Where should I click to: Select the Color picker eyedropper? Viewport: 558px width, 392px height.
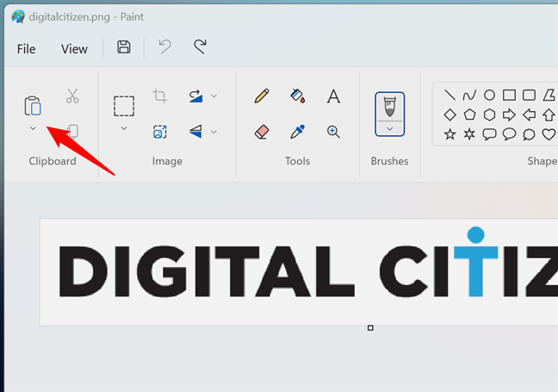point(297,131)
